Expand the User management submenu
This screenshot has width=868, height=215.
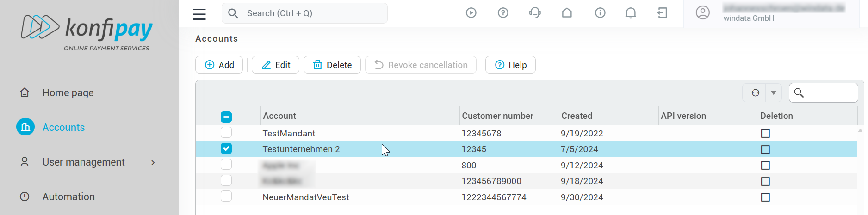pos(153,162)
